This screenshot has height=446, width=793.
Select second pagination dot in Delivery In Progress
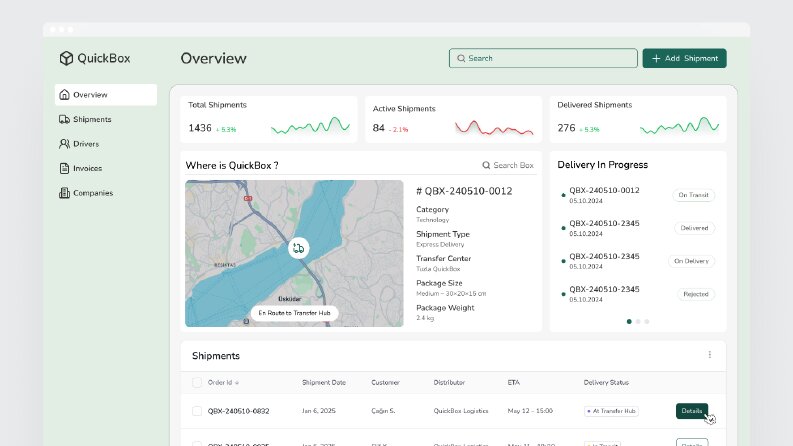tap(638, 321)
